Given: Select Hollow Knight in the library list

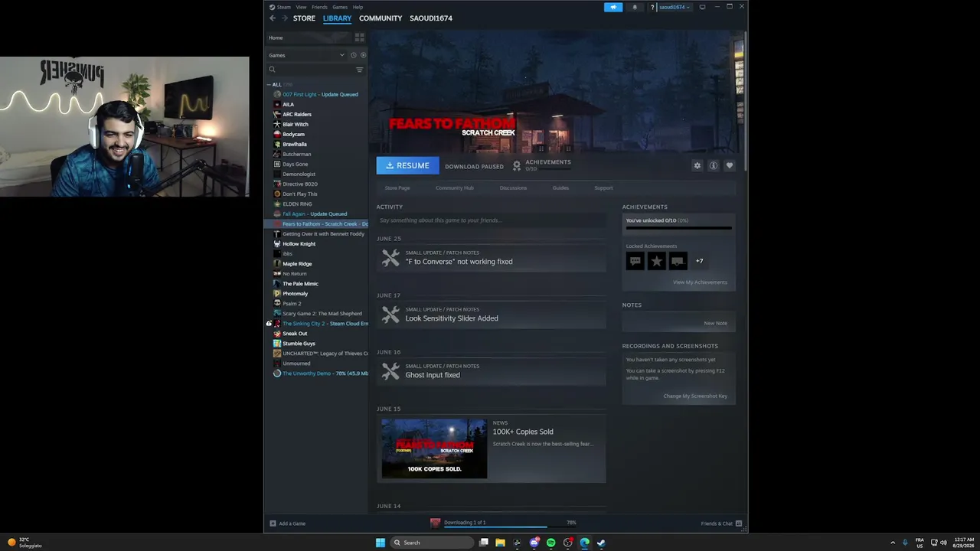Looking at the screenshot, I should [299, 243].
